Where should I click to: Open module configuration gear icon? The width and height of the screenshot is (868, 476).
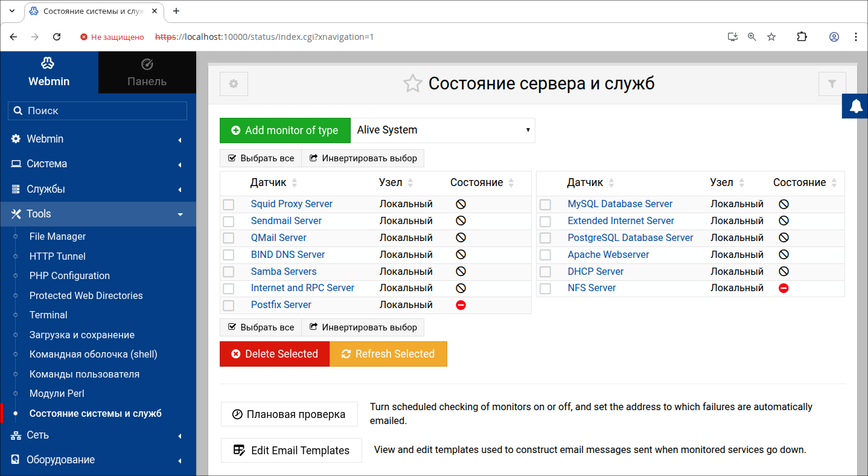coord(234,84)
